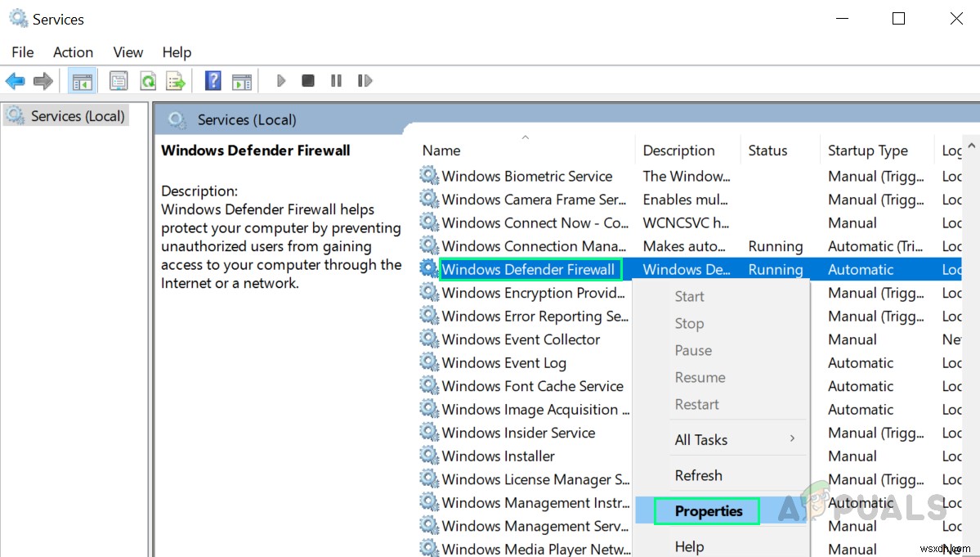This screenshot has height=557, width=980.
Task: Click the Refresh icon in the toolbar
Action: [x=148, y=80]
